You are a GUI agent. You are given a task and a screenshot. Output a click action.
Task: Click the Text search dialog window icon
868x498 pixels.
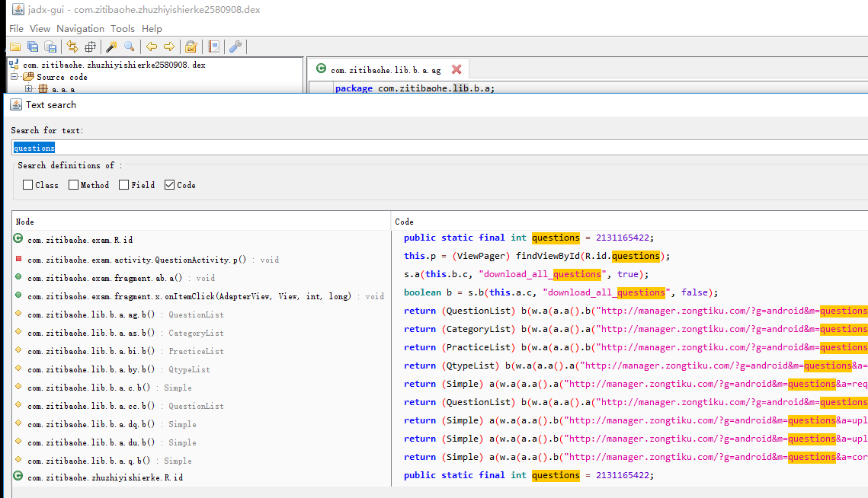[x=16, y=104]
